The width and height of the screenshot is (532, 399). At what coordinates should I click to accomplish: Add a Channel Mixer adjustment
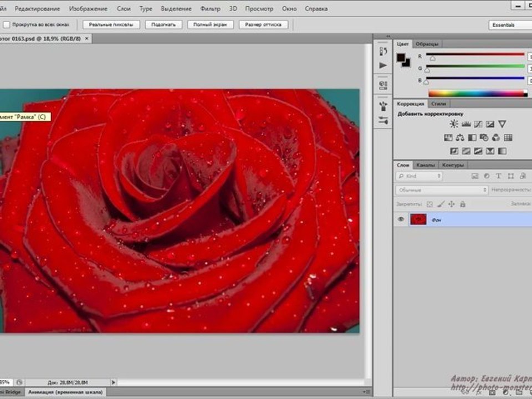click(495, 137)
